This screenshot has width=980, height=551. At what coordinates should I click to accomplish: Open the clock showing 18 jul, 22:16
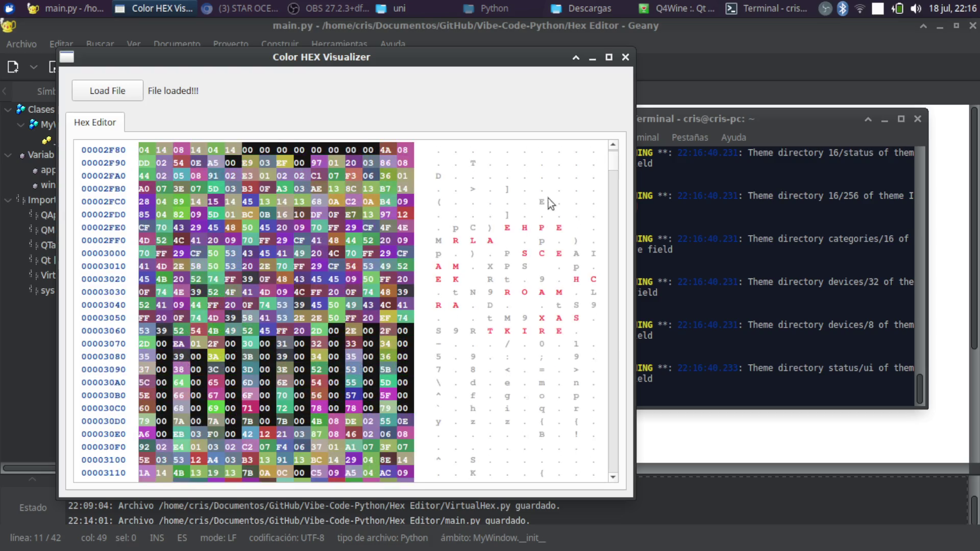952,8
